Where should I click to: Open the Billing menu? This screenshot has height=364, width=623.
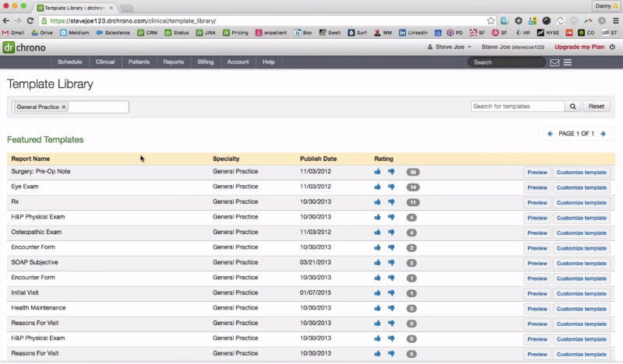206,61
